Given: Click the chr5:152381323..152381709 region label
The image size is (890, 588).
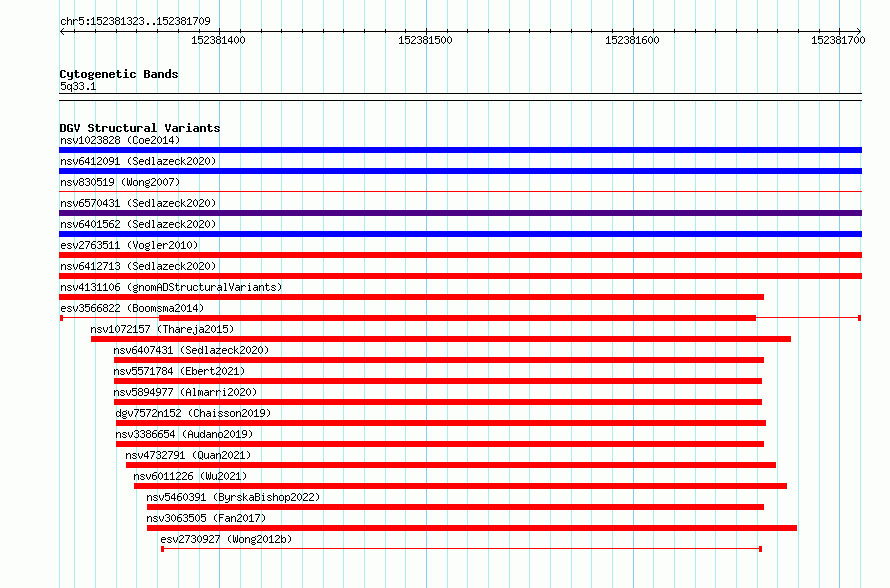Looking at the screenshot, I should pyautogui.click(x=135, y=21).
